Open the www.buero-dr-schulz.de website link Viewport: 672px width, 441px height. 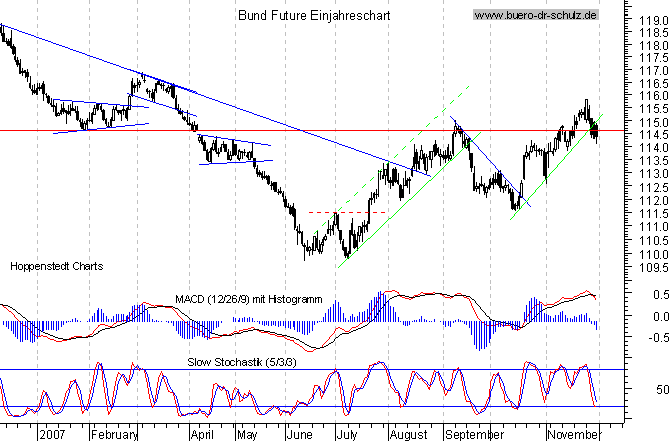coord(536,15)
